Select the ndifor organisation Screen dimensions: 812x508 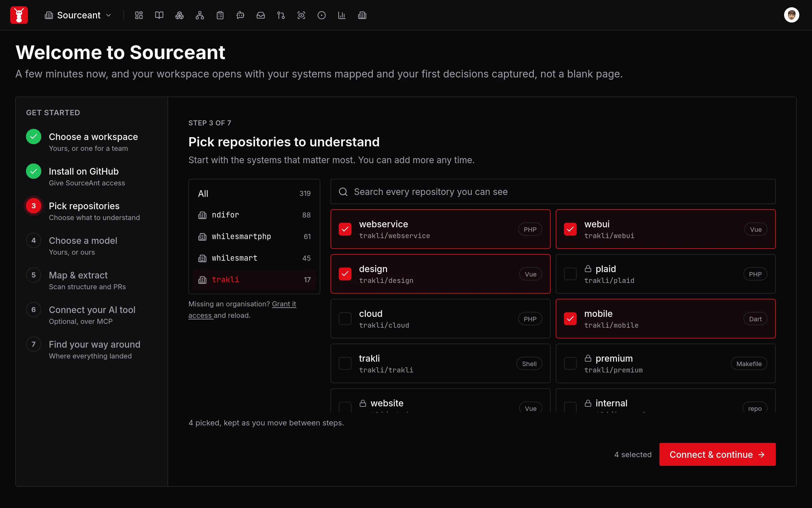click(x=254, y=215)
